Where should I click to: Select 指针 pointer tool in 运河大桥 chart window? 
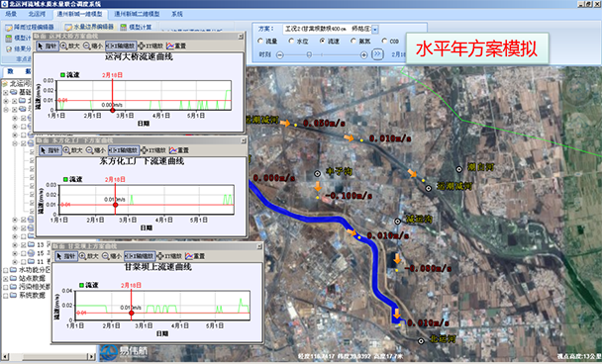[x=48, y=46]
